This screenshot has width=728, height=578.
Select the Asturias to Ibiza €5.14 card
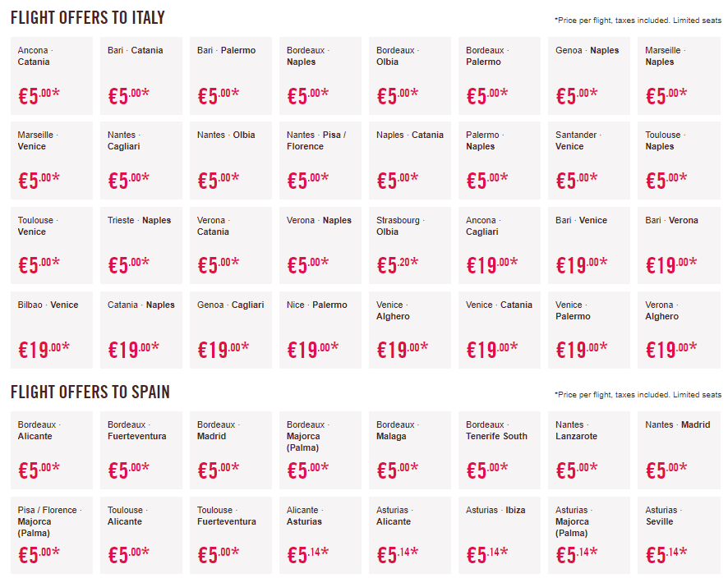tap(500, 535)
